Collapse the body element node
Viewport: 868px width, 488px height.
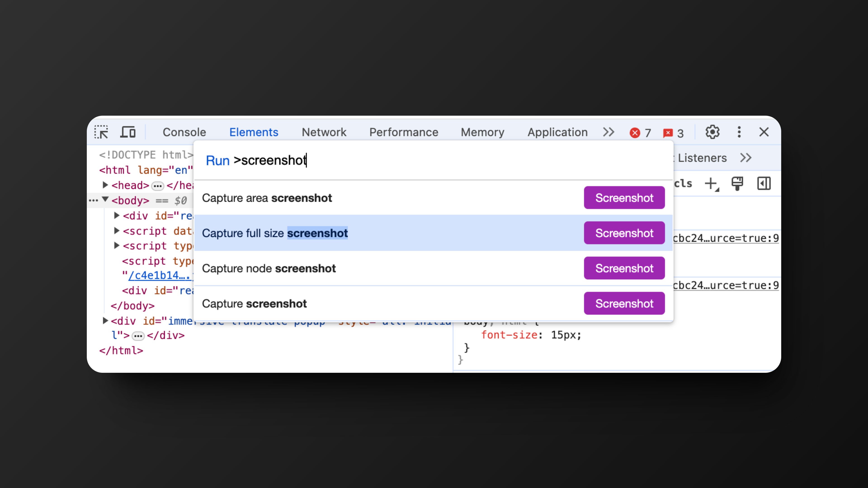105,200
